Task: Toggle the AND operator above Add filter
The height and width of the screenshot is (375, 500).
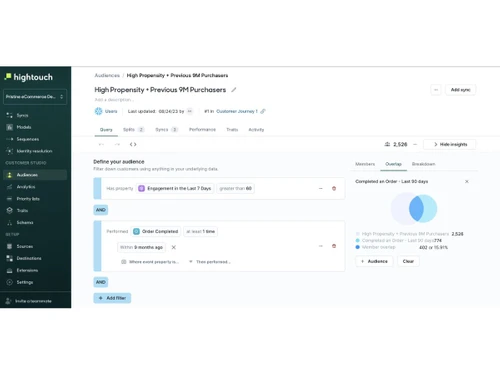Action: 101,282
